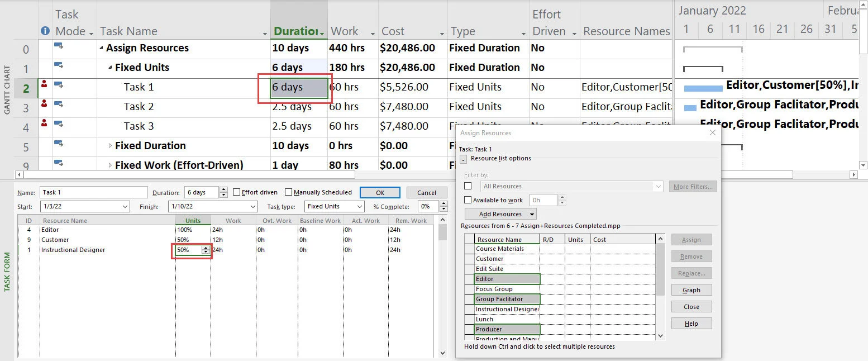Click the overallocated icon on Task 2 row
The image size is (868, 361).
click(44, 104)
